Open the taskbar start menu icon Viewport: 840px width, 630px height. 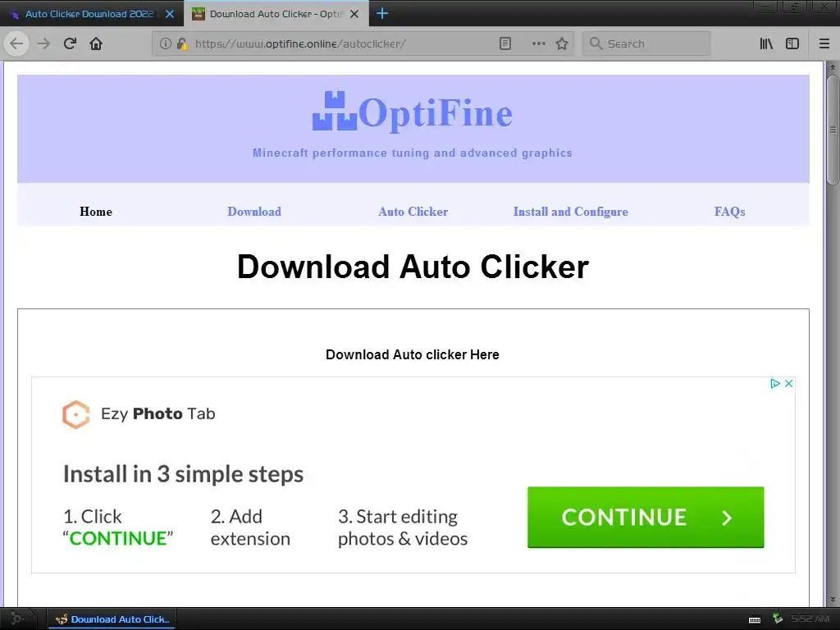(17, 619)
